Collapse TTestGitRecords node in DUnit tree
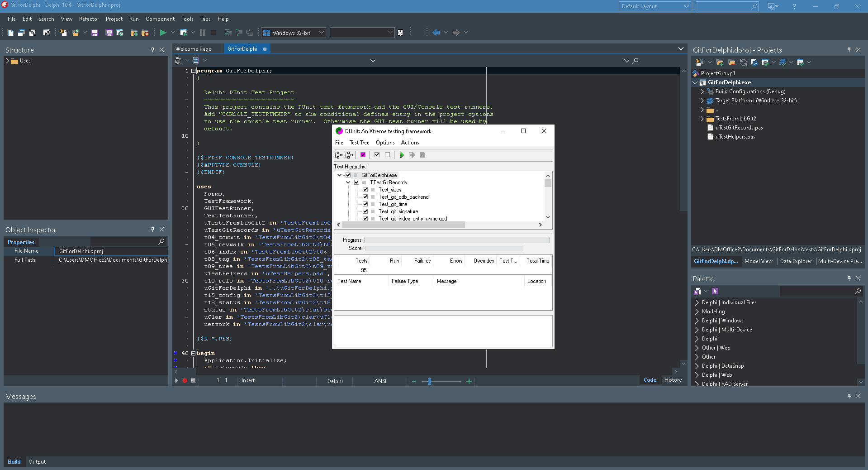The image size is (868, 470). pyautogui.click(x=348, y=182)
